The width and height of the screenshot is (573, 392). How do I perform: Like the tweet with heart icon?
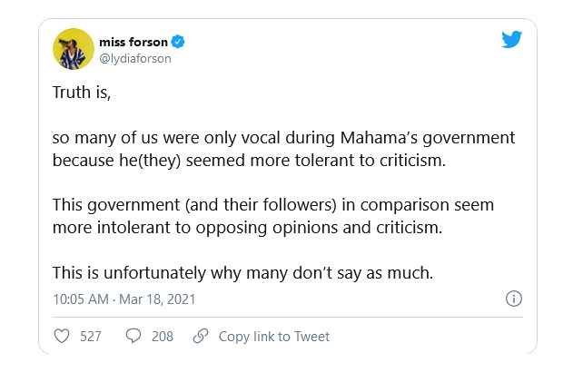click(x=62, y=336)
